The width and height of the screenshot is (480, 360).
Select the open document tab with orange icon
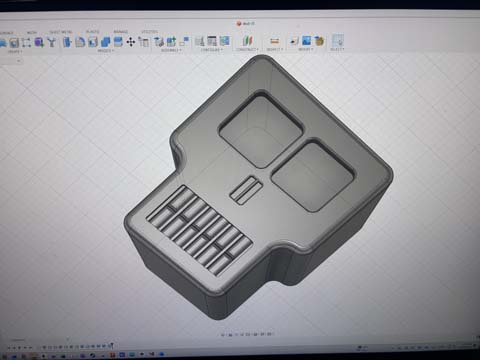click(246, 24)
